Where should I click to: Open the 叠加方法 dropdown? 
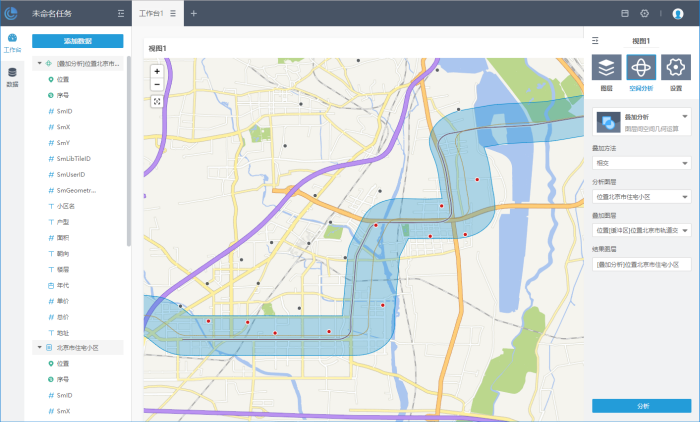(x=640, y=162)
